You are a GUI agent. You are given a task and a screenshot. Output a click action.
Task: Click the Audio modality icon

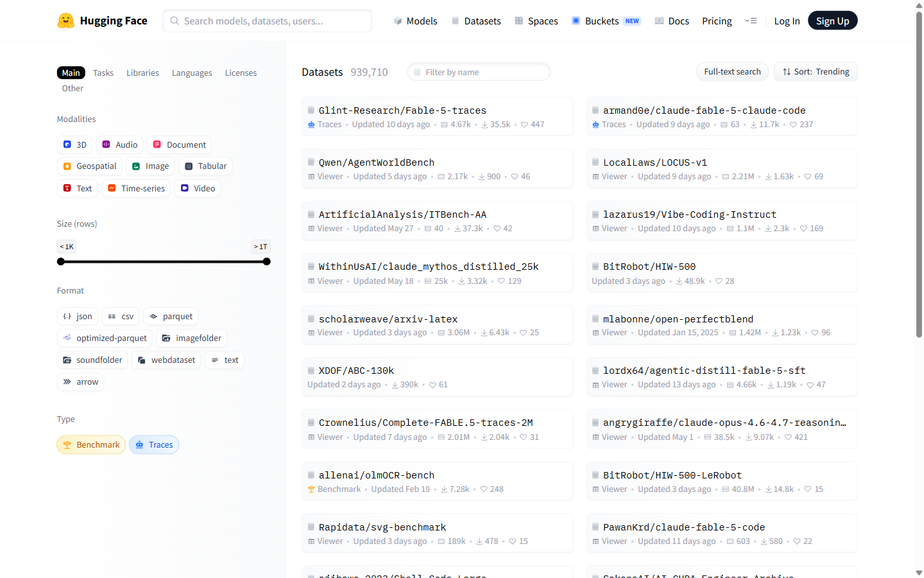coord(107,144)
